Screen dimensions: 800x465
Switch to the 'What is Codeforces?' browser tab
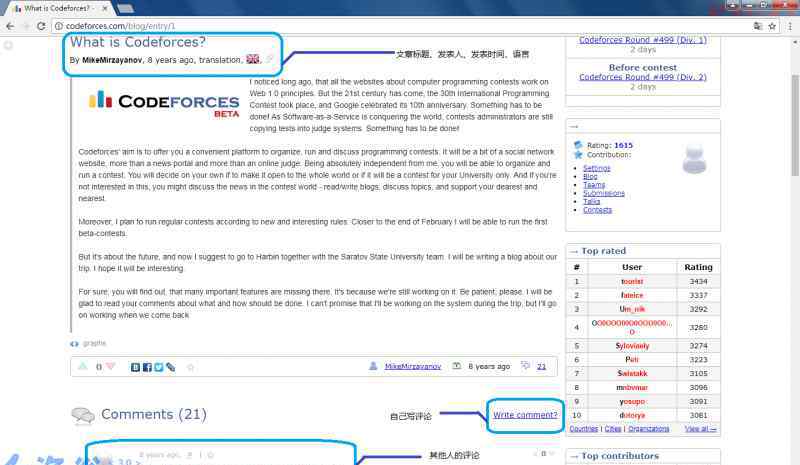click(x=56, y=8)
